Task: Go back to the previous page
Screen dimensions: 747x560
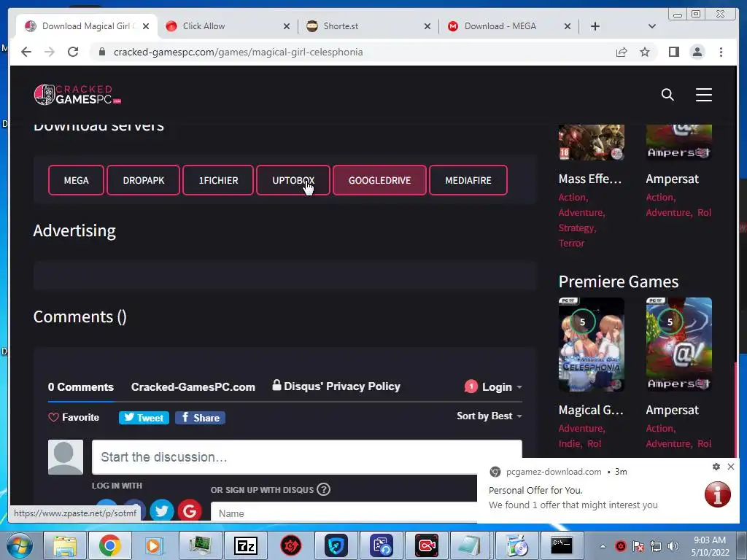Action: (x=26, y=52)
